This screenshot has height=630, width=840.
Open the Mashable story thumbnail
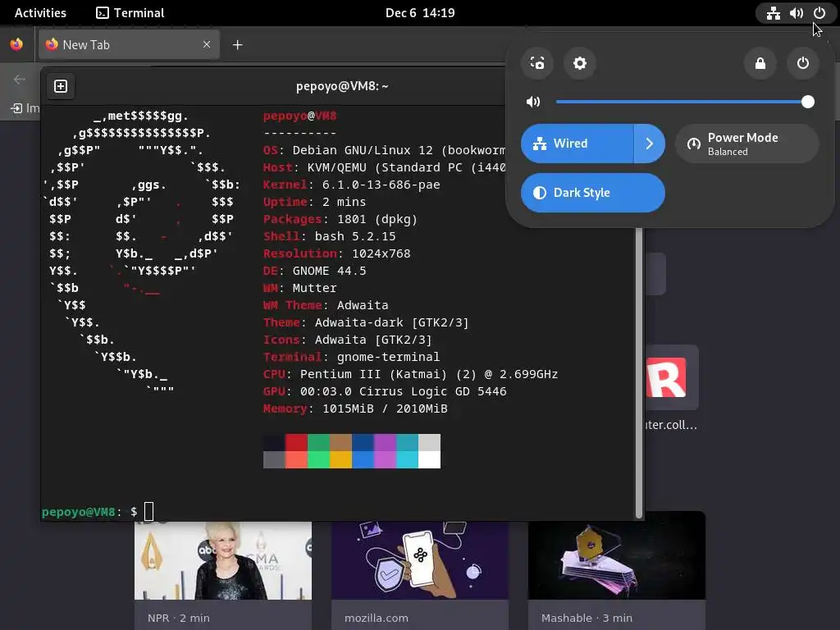click(617, 555)
